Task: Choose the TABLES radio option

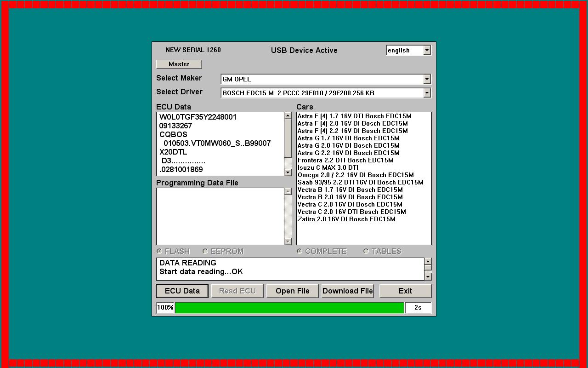Action: pos(366,251)
